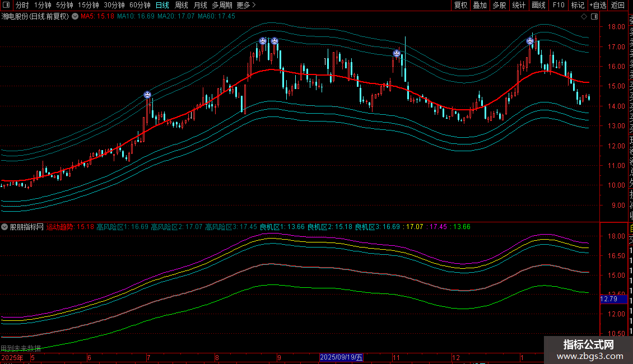Open the 画线 drawing tools
This screenshot has height=364, width=633.
click(x=538, y=5)
